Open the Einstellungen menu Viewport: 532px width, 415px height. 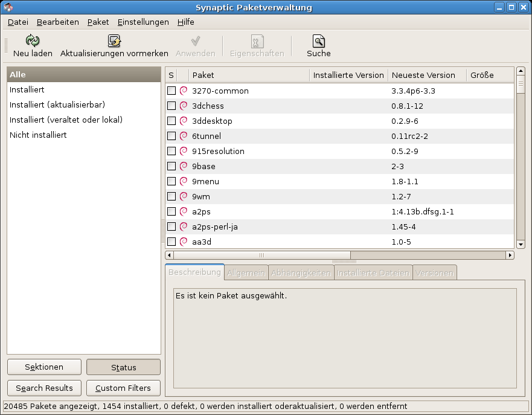click(x=143, y=22)
